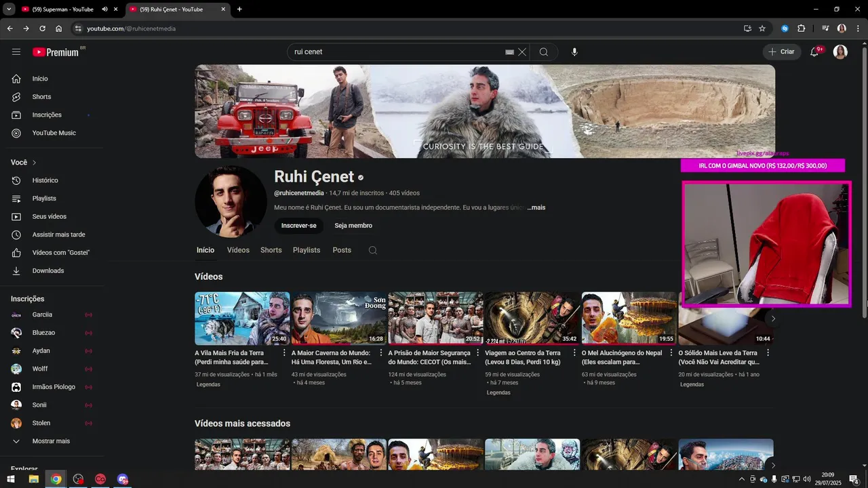Screen dimensions: 868x488
Task: Open the Viagem ao Centro da Terra thumbnail
Action: (532, 319)
